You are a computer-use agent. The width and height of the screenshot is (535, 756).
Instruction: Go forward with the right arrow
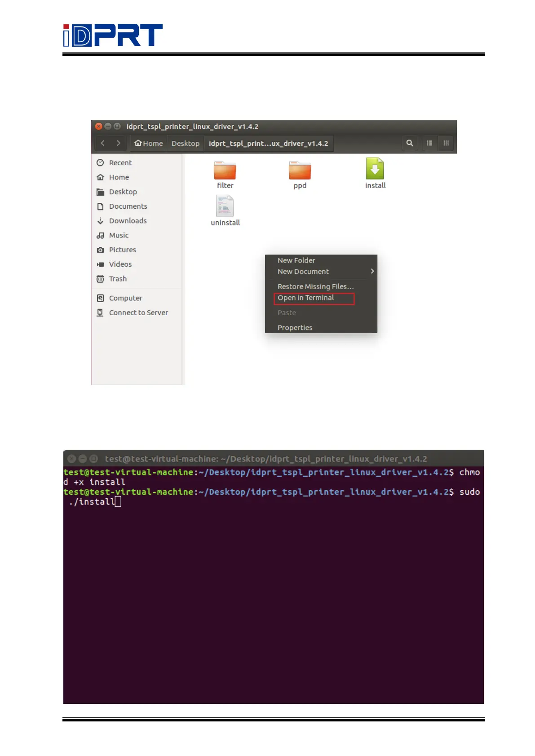tap(118, 143)
